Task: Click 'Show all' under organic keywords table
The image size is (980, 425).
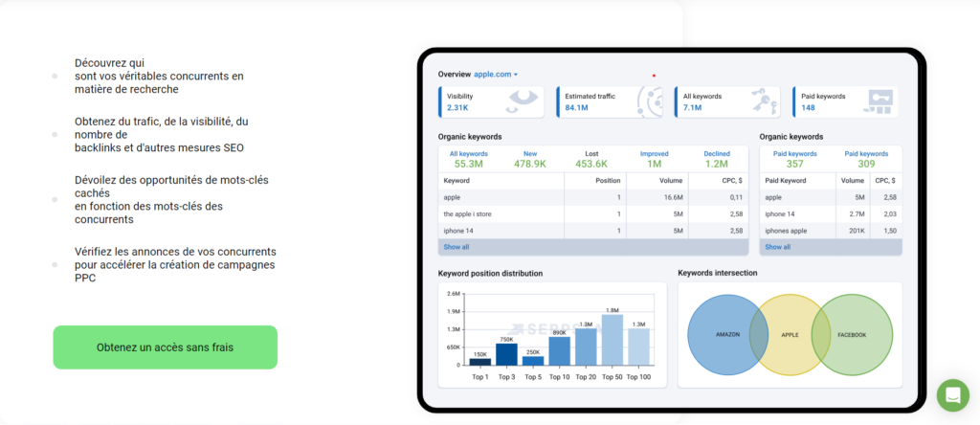Action: (457, 248)
